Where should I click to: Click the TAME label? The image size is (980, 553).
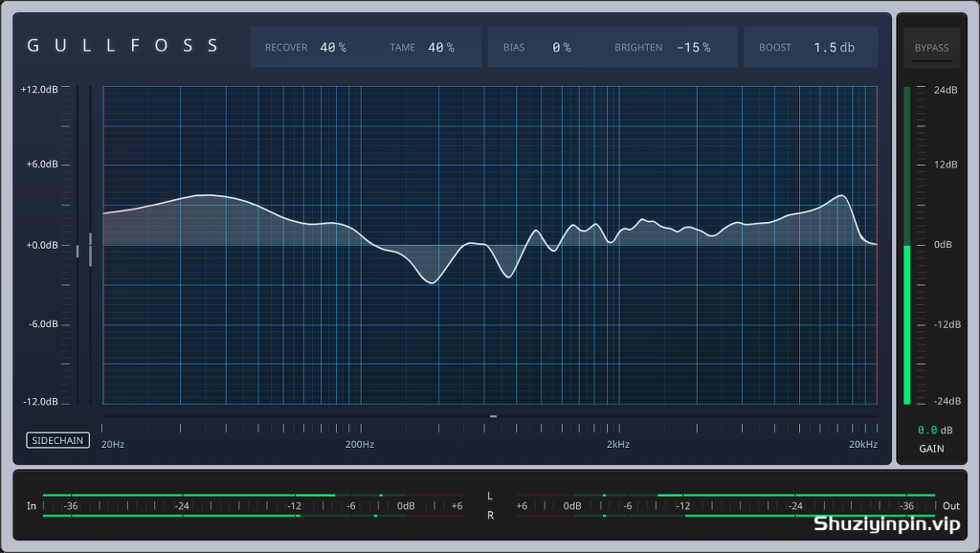403,48
